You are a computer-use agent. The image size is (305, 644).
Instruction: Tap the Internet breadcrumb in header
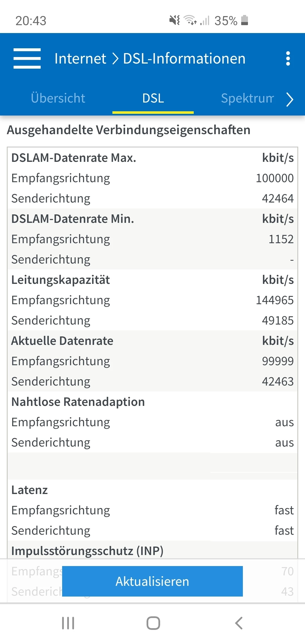[x=80, y=58]
